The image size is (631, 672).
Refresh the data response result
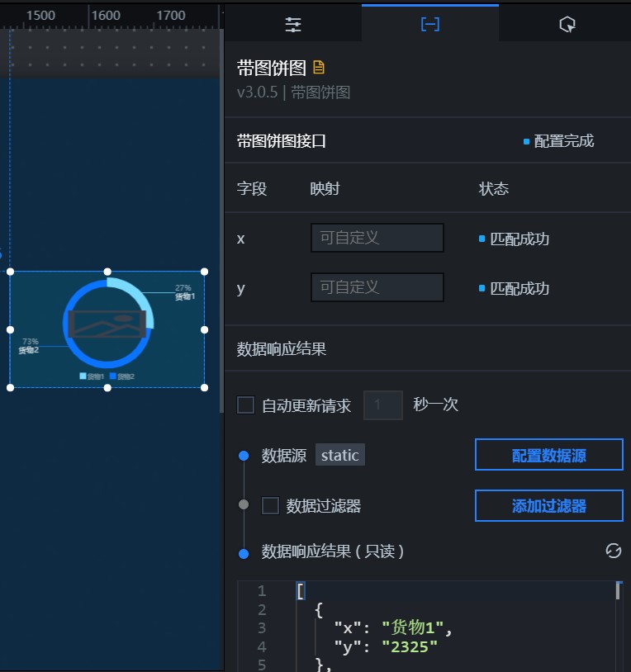(x=614, y=551)
